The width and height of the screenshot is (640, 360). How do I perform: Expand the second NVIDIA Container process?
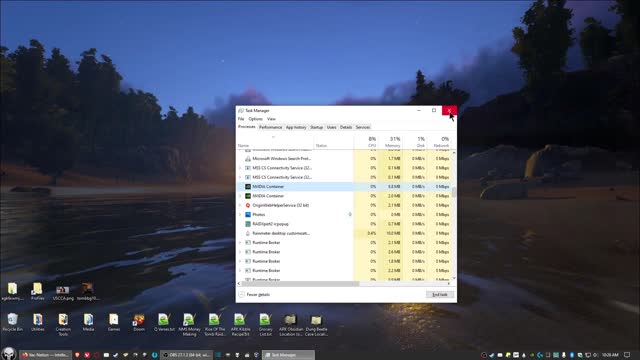pos(240,196)
